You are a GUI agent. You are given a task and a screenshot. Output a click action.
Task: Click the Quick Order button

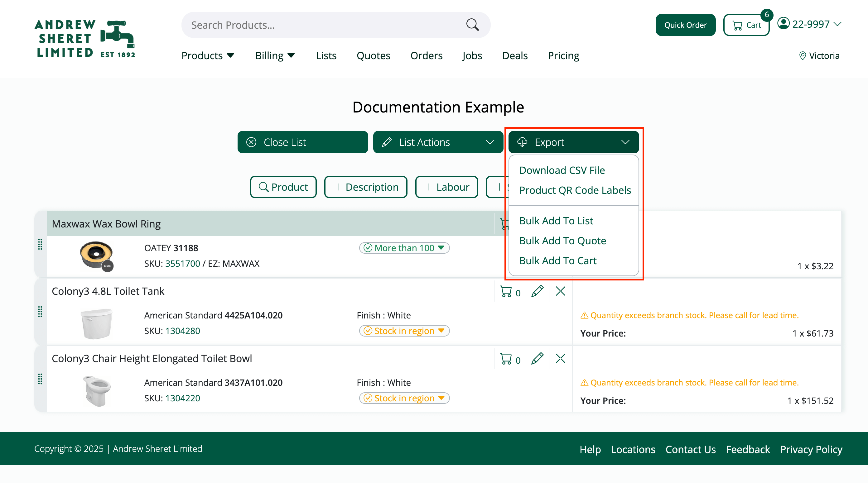pos(685,25)
